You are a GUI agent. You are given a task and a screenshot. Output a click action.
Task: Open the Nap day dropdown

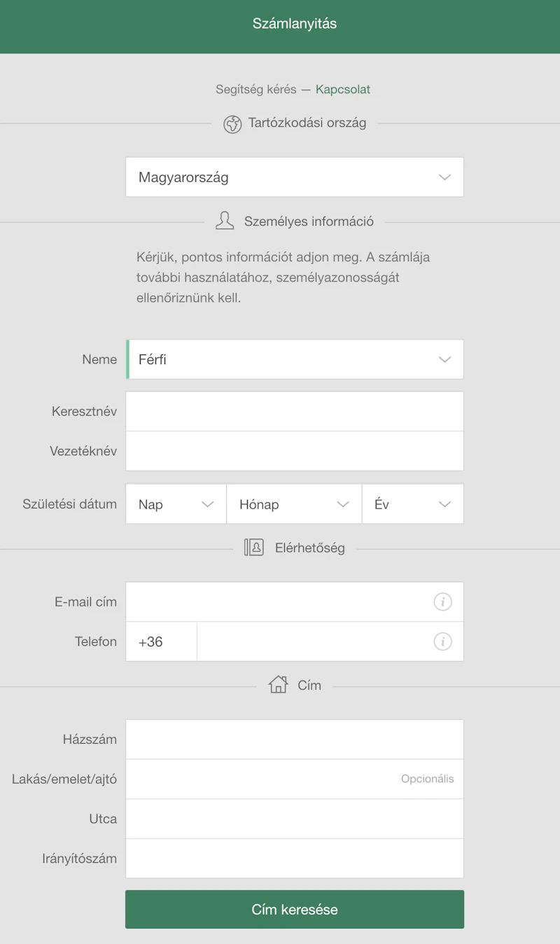pos(176,504)
